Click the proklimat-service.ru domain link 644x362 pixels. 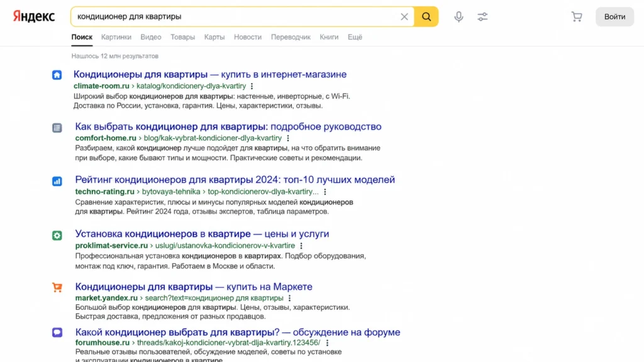(111, 246)
